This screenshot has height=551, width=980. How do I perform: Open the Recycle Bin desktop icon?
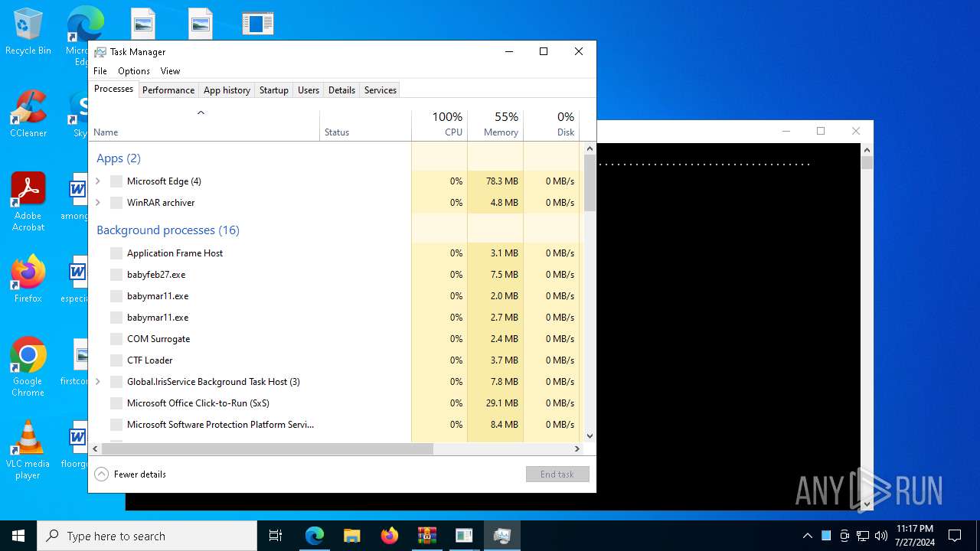(x=28, y=32)
